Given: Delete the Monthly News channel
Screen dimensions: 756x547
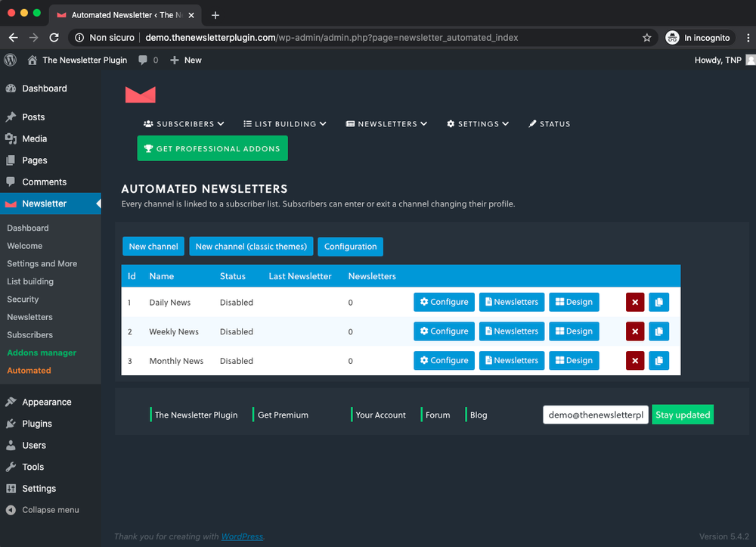Looking at the screenshot, I should coord(635,361).
